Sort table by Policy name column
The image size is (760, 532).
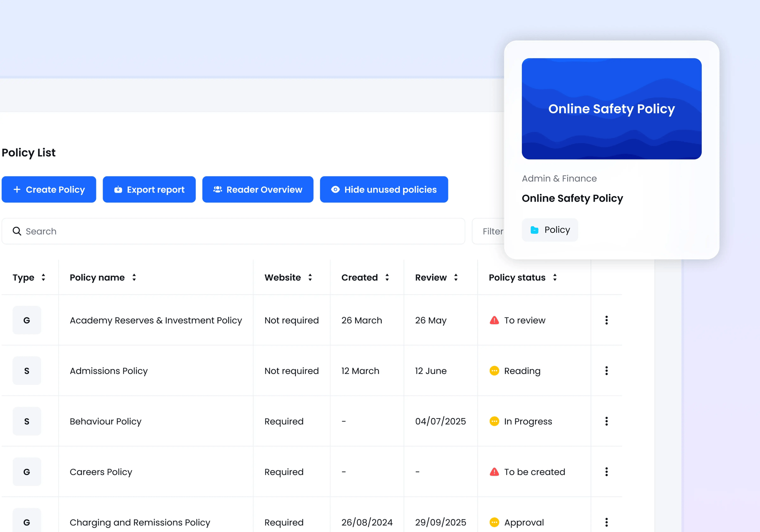(134, 278)
